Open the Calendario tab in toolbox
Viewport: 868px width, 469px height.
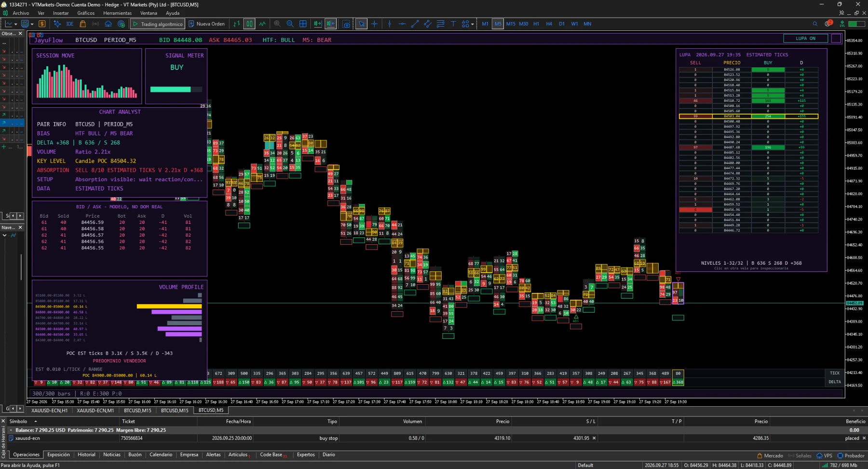click(161, 455)
